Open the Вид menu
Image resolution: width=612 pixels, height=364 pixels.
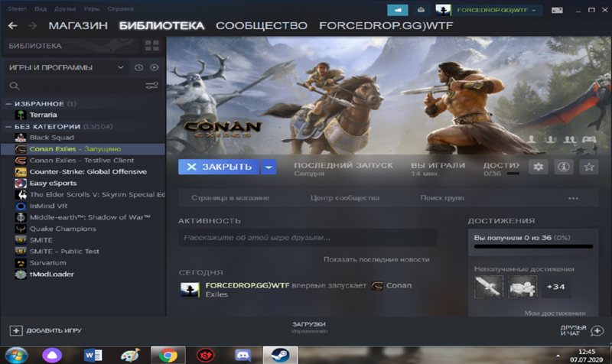point(41,8)
